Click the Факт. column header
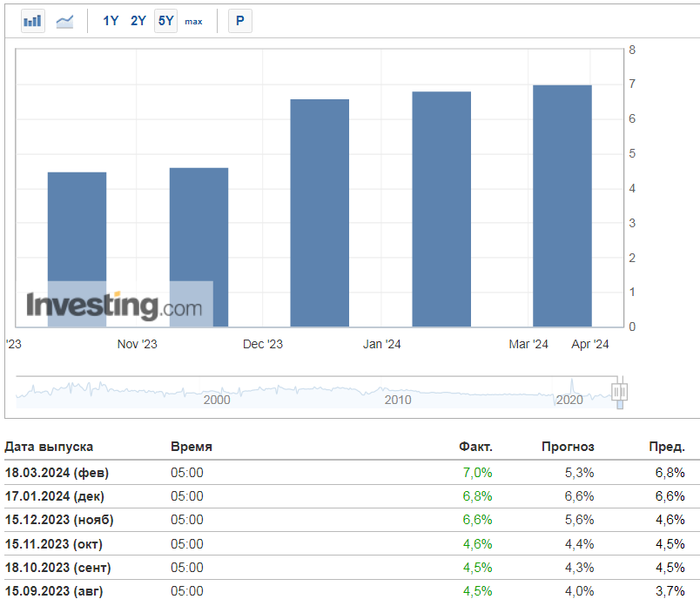The height and width of the screenshot is (606, 700). (475, 447)
